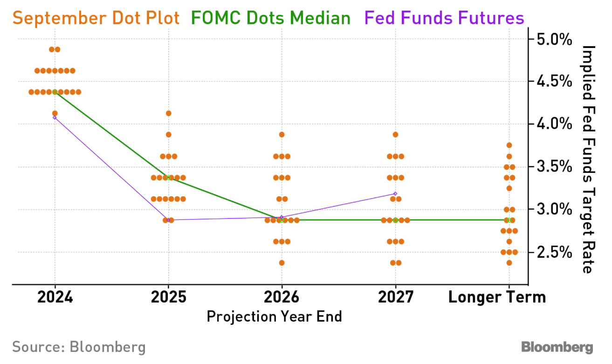612x364 pixels.
Task: Click the green median point at 2025
Action: pos(168,178)
